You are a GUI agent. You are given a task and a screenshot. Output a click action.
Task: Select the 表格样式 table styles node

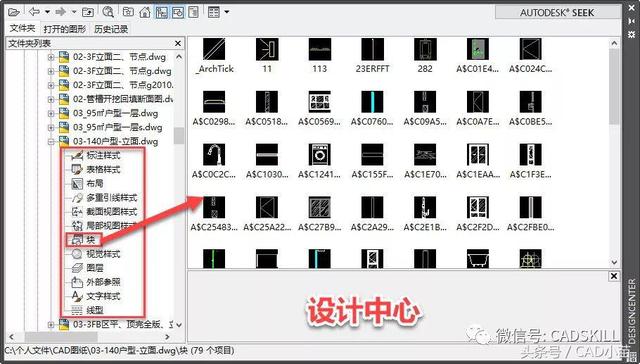[103, 169]
